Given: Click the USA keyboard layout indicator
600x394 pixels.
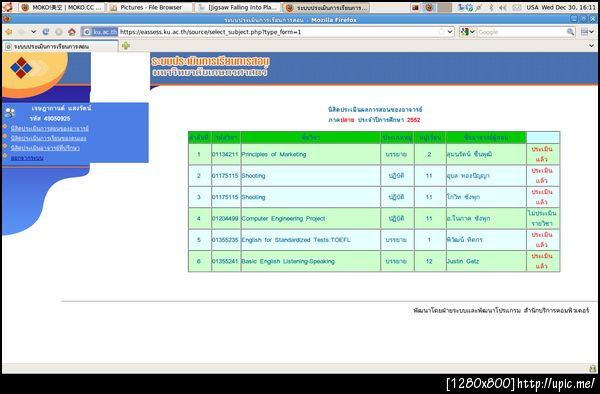Looking at the screenshot, I should 532,7.
